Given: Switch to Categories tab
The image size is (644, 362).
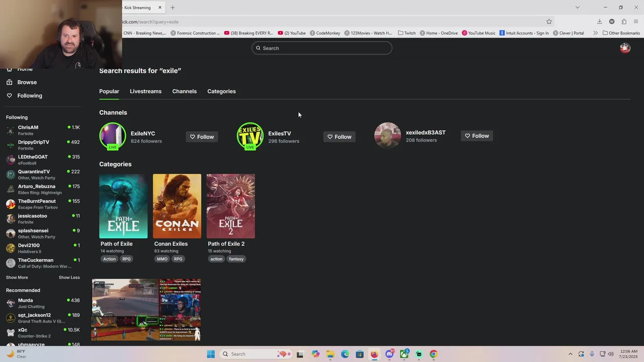Looking at the screenshot, I should pos(221,92).
